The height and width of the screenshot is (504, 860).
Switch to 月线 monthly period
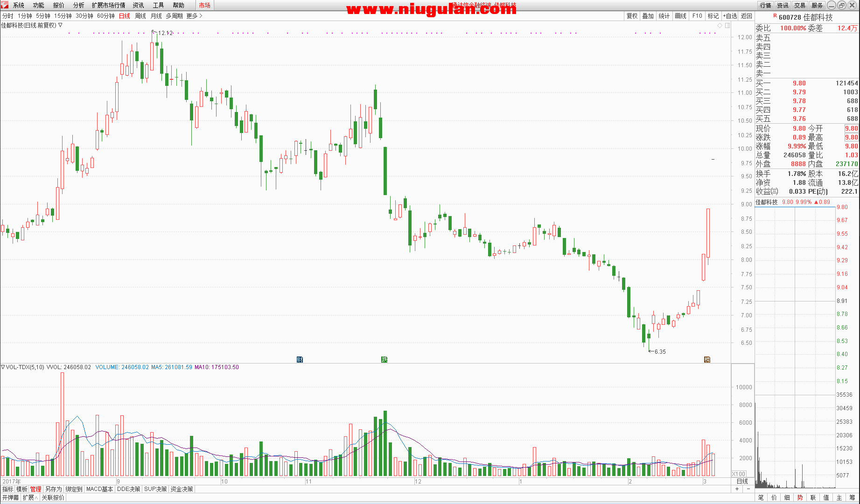coord(156,16)
